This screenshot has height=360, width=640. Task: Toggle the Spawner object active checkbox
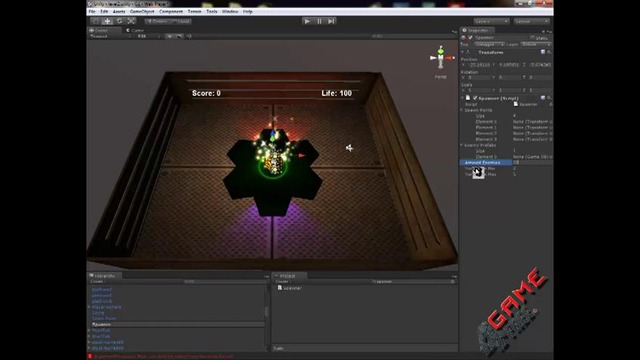pyautogui.click(x=471, y=38)
